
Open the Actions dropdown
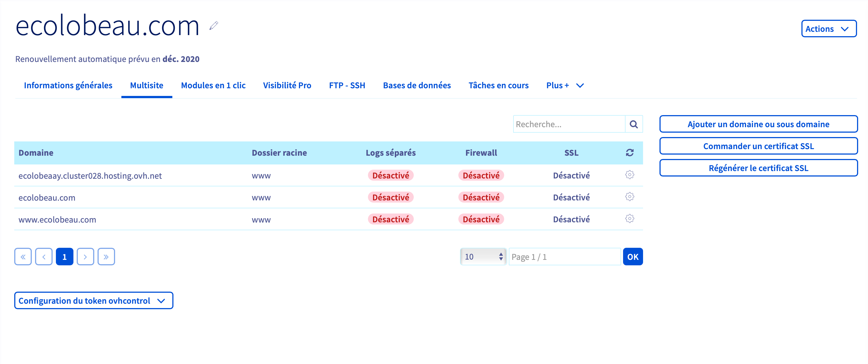(829, 29)
